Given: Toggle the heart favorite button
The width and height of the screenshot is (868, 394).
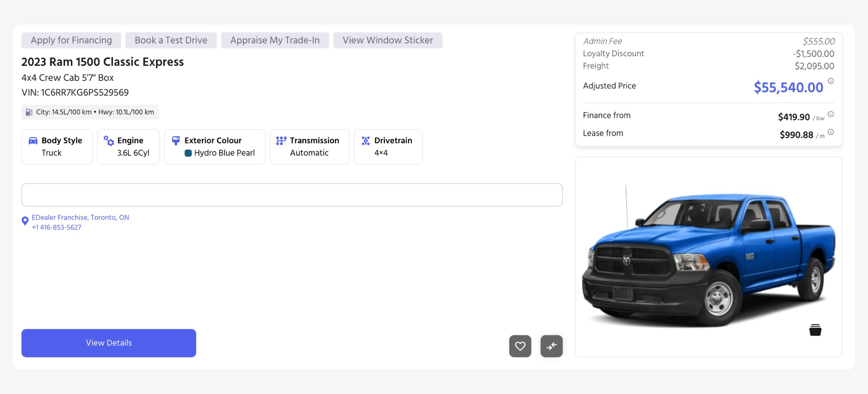Looking at the screenshot, I should 520,346.
